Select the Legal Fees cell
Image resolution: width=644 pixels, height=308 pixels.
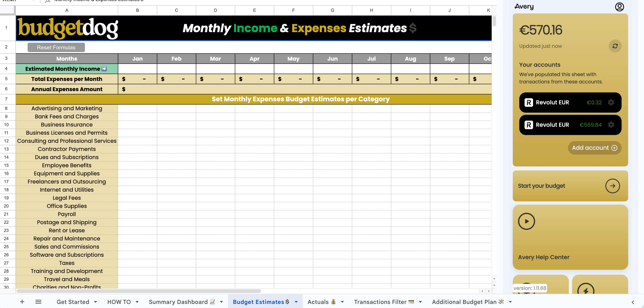(x=67, y=198)
